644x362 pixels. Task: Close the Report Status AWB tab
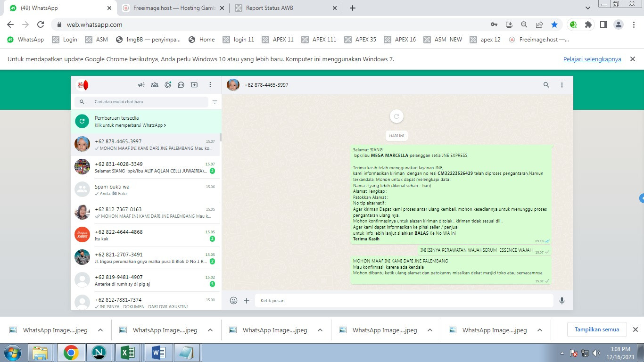pyautogui.click(x=335, y=8)
